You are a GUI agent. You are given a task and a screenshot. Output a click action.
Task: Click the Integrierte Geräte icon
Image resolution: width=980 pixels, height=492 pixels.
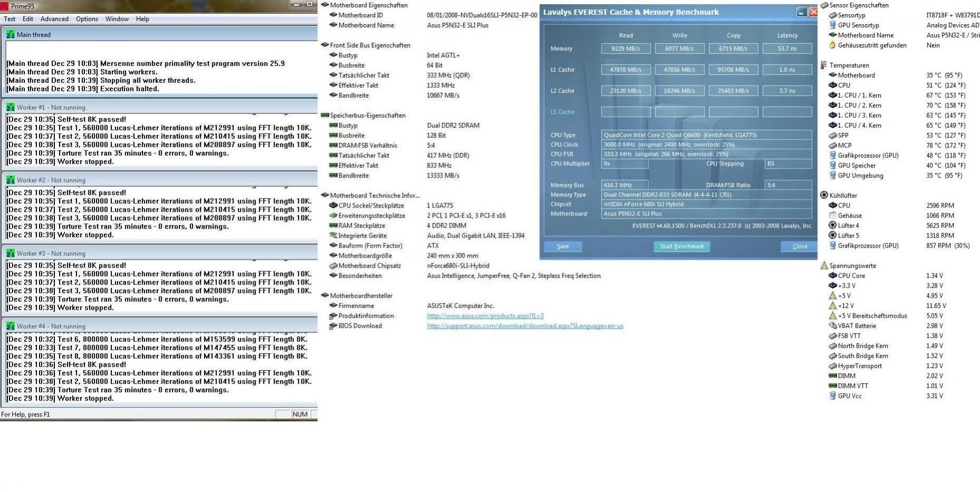pos(333,235)
